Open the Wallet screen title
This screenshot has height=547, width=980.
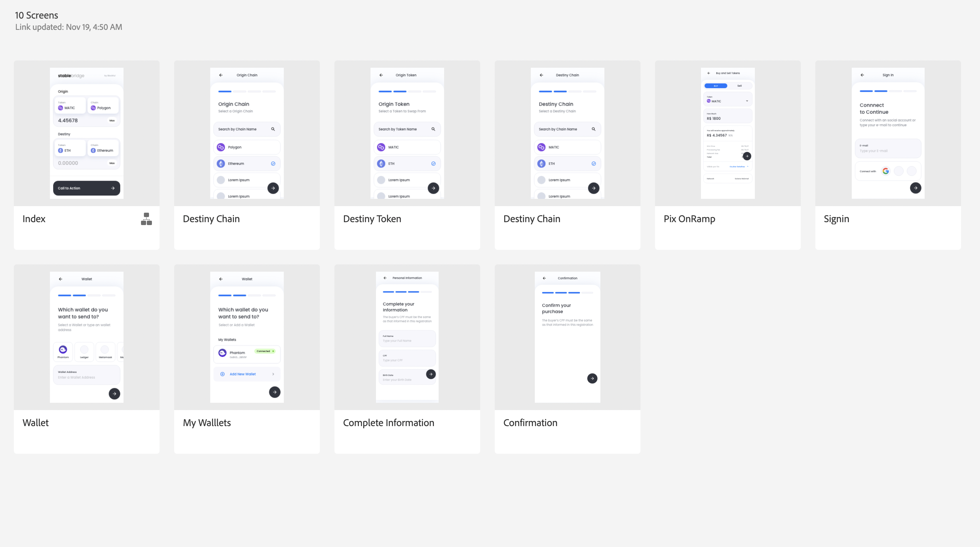tap(35, 422)
